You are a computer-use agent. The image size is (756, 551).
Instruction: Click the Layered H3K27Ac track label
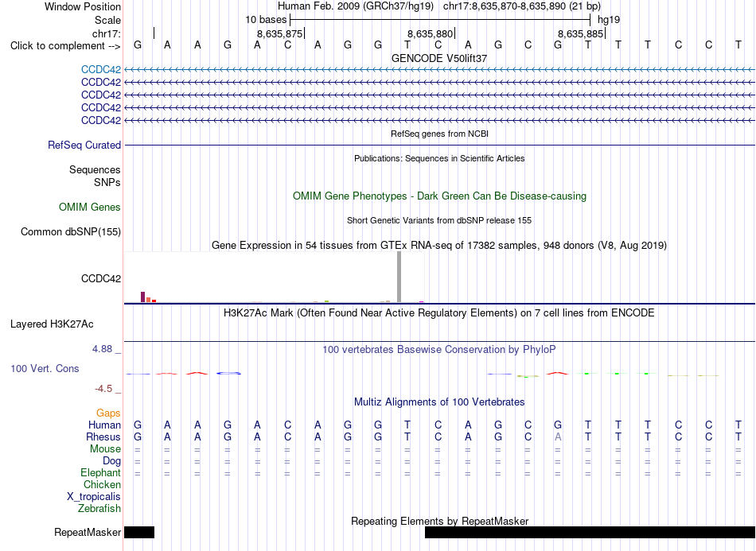pos(52,324)
